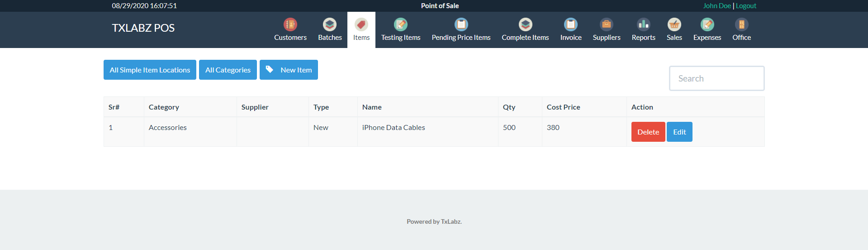Open the Reports chart icon
This screenshot has height=250, width=868.
[644, 24]
